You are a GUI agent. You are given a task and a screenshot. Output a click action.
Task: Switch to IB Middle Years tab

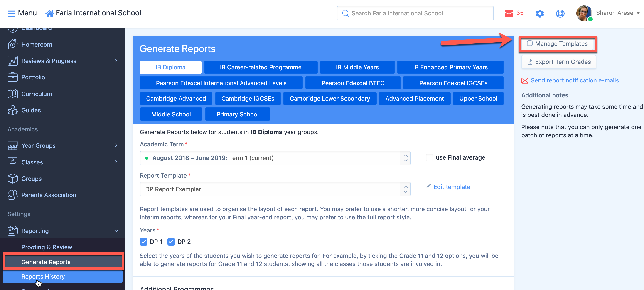pos(357,67)
